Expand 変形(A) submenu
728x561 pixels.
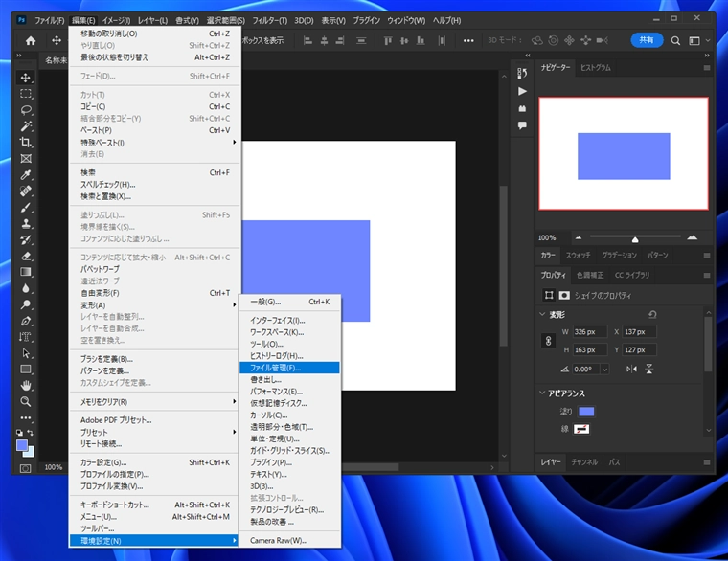(x=154, y=304)
